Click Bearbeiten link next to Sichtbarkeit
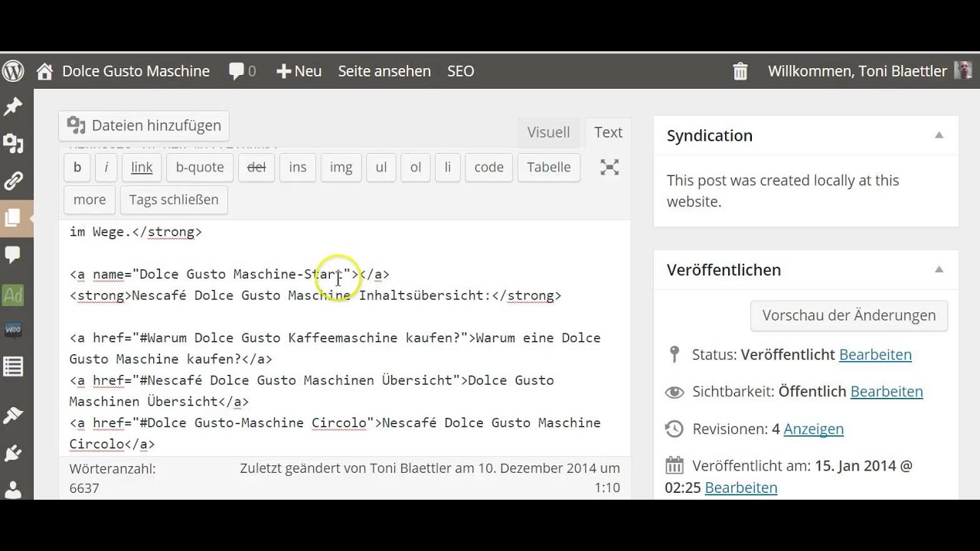 pos(887,391)
